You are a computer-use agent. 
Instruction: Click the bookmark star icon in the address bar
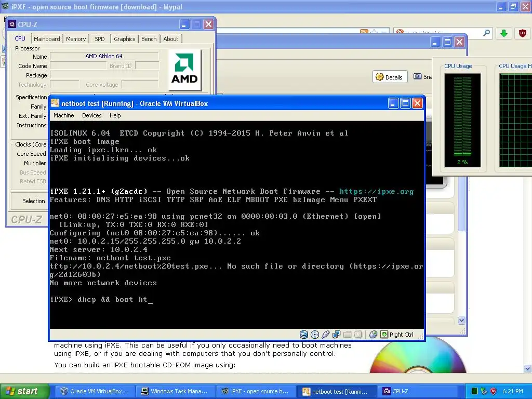click(x=374, y=32)
